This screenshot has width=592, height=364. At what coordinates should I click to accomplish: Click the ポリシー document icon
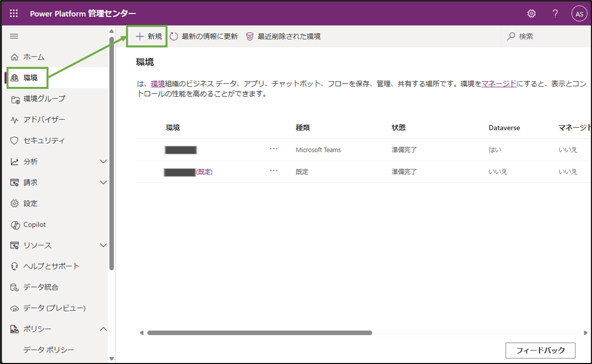pos(14,329)
